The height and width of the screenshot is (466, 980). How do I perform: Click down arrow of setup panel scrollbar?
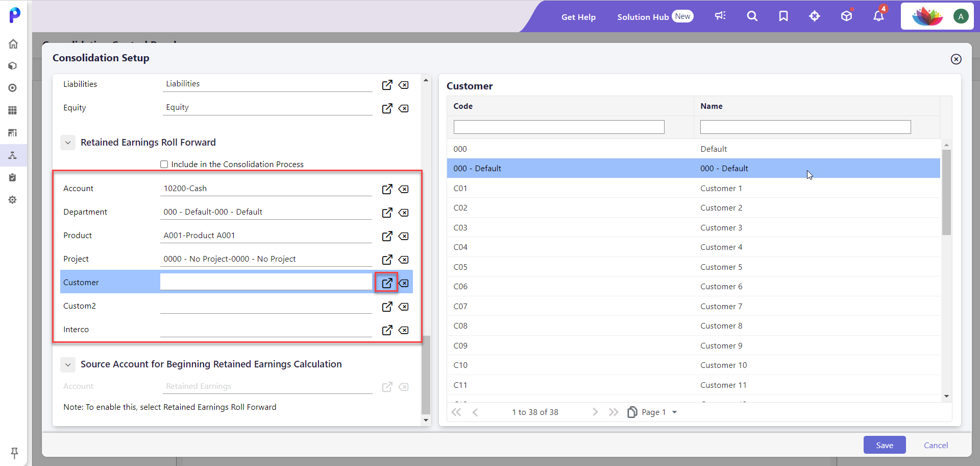coord(426,421)
